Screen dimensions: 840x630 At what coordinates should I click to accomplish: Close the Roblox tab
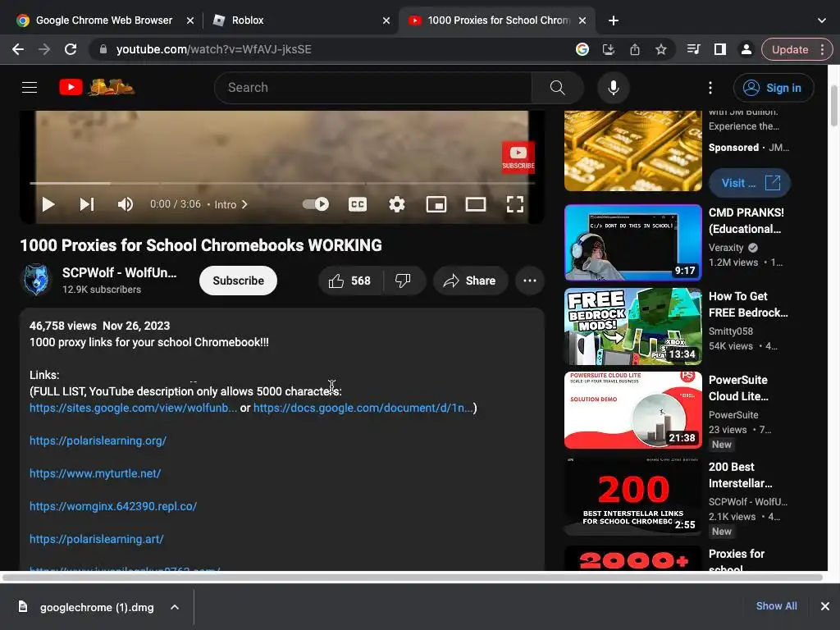point(386,21)
